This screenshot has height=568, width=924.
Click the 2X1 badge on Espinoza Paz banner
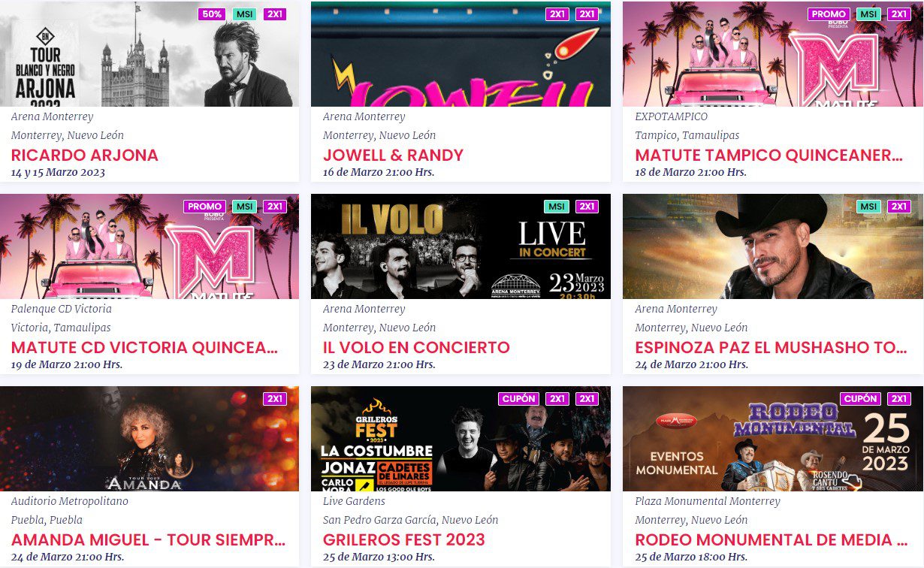[898, 207]
